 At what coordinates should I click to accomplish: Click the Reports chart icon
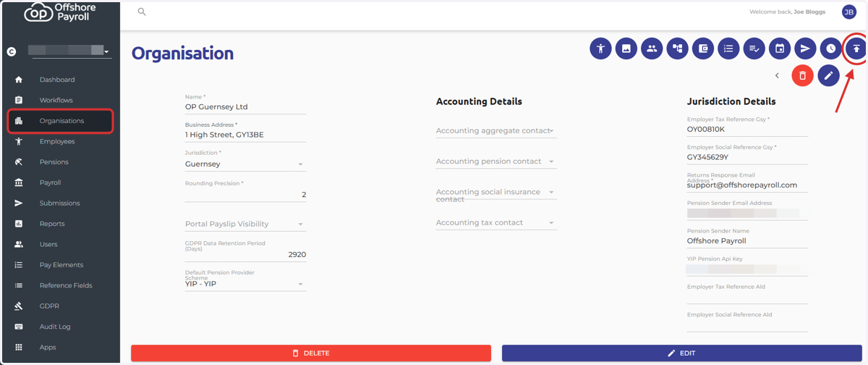(19, 224)
